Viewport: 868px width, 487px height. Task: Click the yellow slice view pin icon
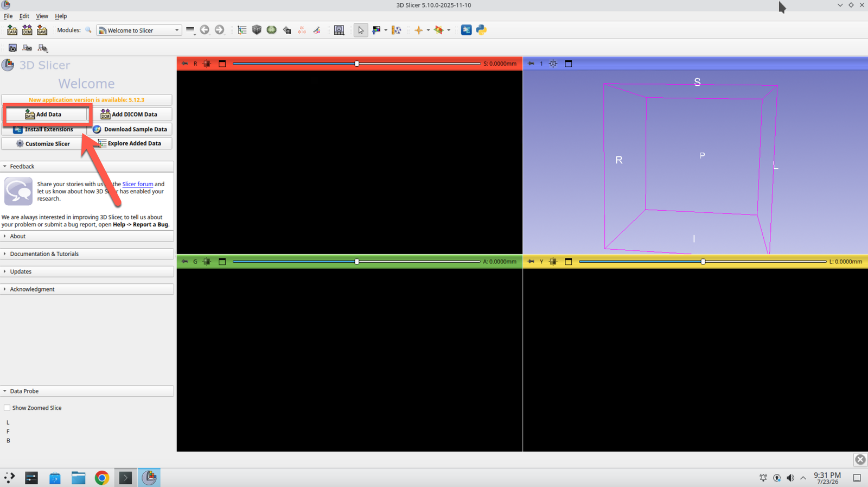pos(531,262)
